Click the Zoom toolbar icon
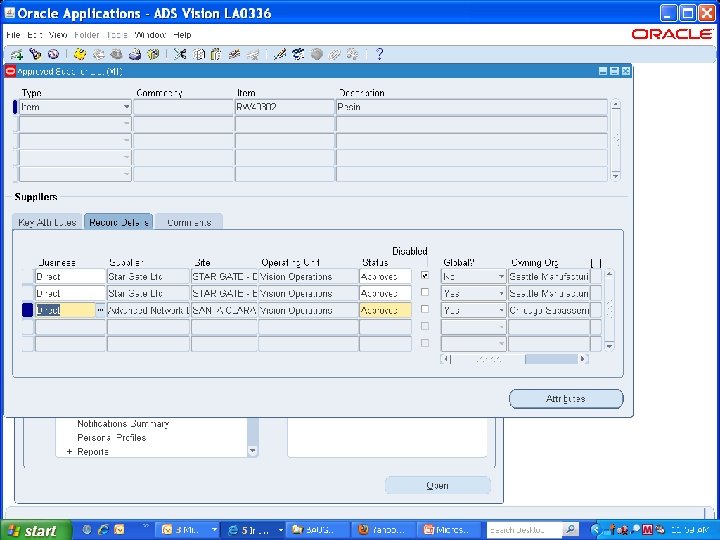This screenshot has height=540, width=720. (298, 55)
